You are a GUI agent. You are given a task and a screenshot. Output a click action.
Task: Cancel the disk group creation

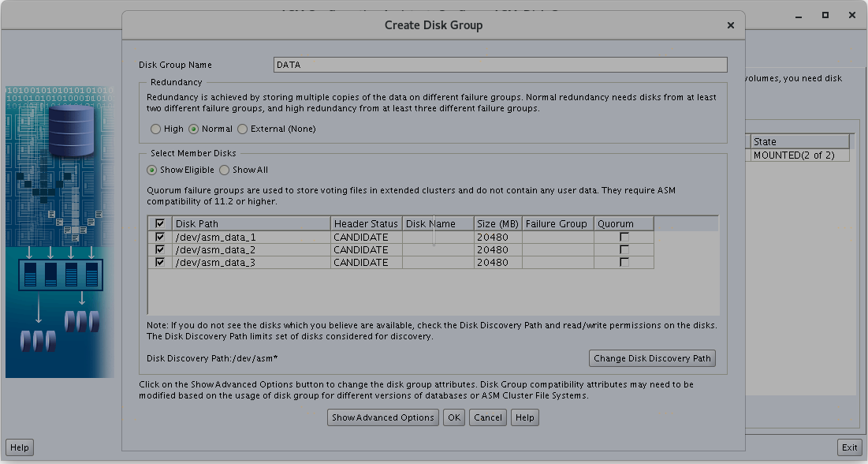pos(487,417)
